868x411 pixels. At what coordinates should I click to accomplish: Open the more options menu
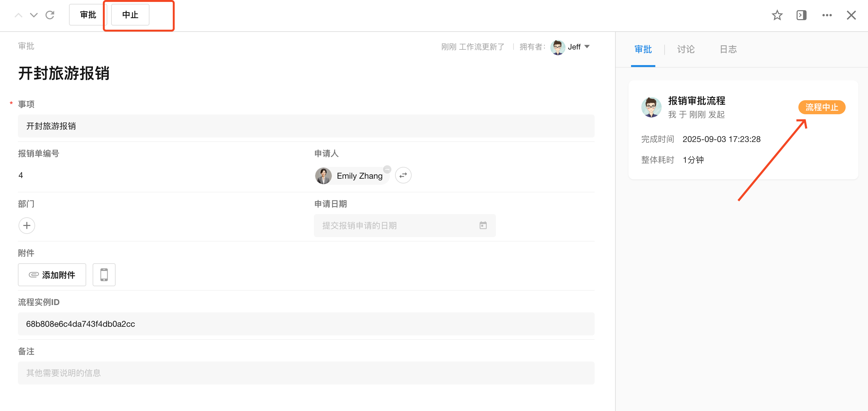pyautogui.click(x=826, y=15)
